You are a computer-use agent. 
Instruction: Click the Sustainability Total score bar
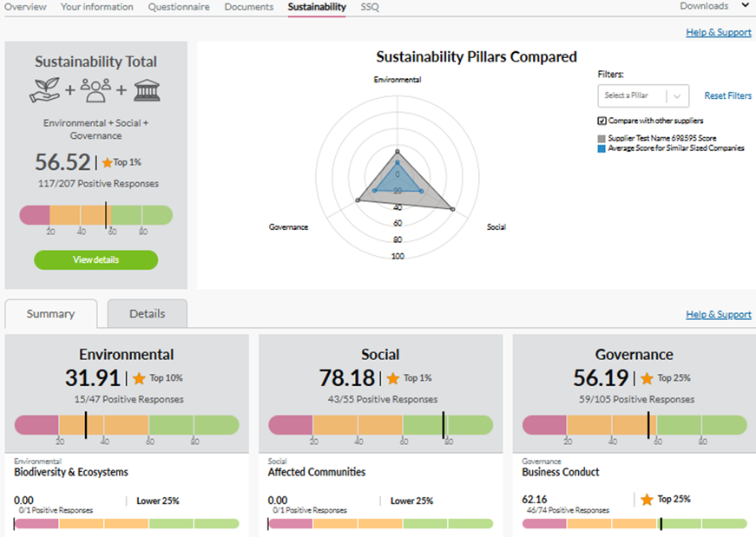[95, 215]
